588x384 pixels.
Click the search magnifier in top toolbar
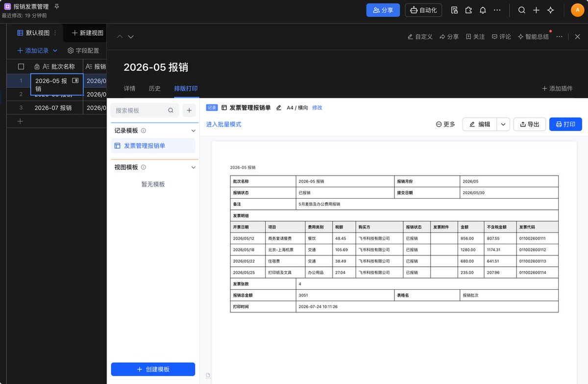click(x=522, y=10)
